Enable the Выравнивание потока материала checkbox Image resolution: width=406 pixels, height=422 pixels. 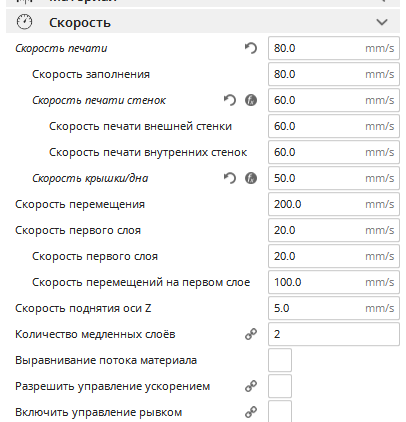coord(280,360)
